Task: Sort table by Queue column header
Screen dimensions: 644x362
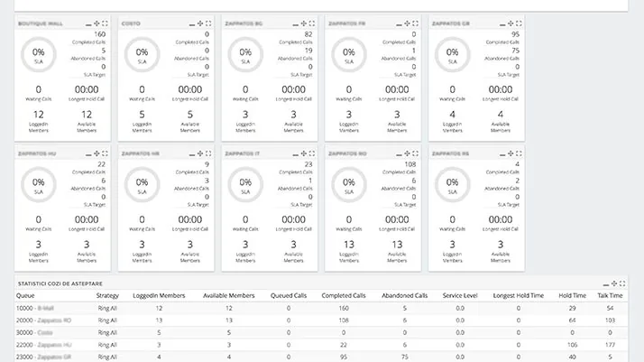Action: click(x=25, y=295)
